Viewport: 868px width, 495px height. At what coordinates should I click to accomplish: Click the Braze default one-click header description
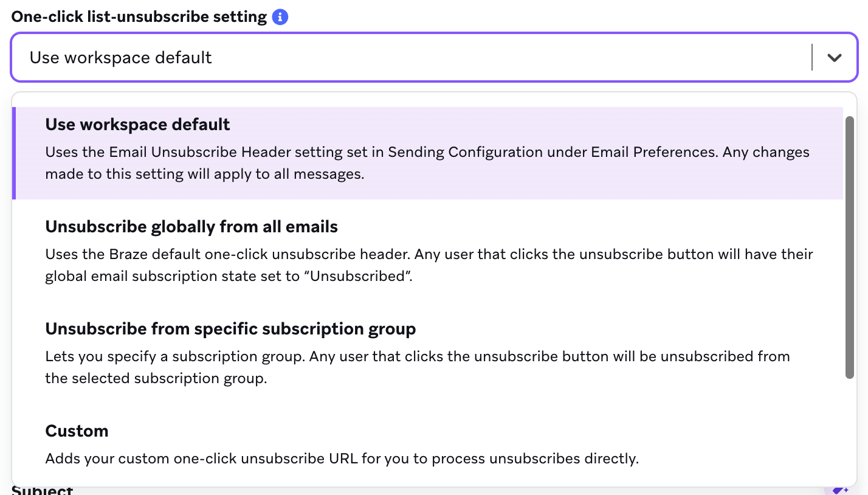point(429,265)
